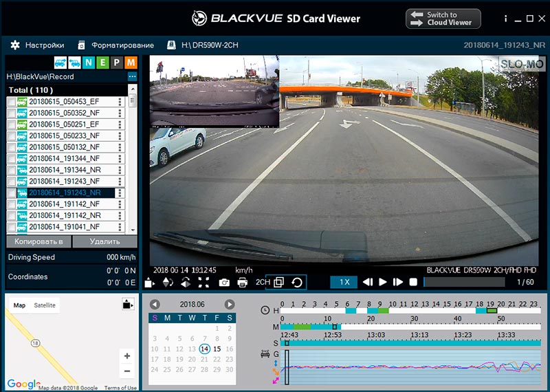Select the H:\ DR590W-2CH drive
550x392 pixels.
click(x=202, y=45)
